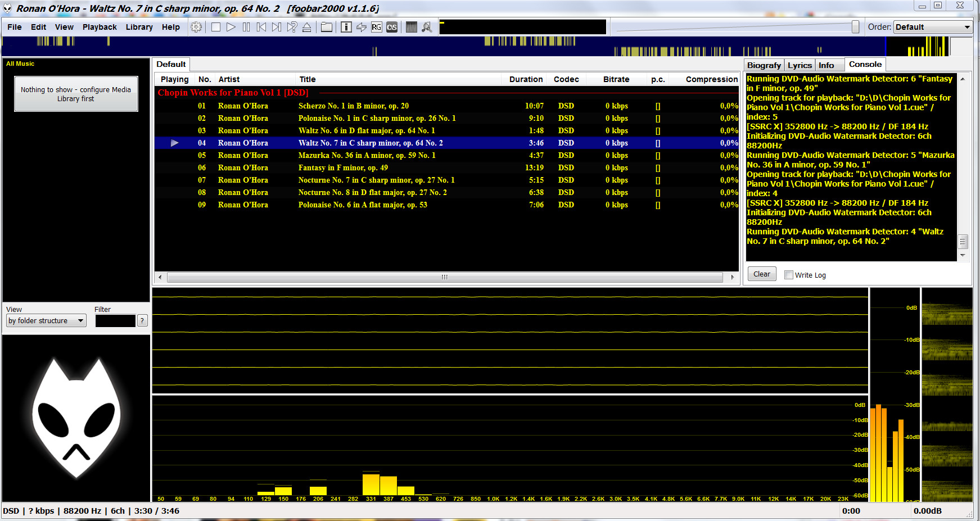Switch to the Info tab
This screenshot has width=980, height=521.
[827, 65]
